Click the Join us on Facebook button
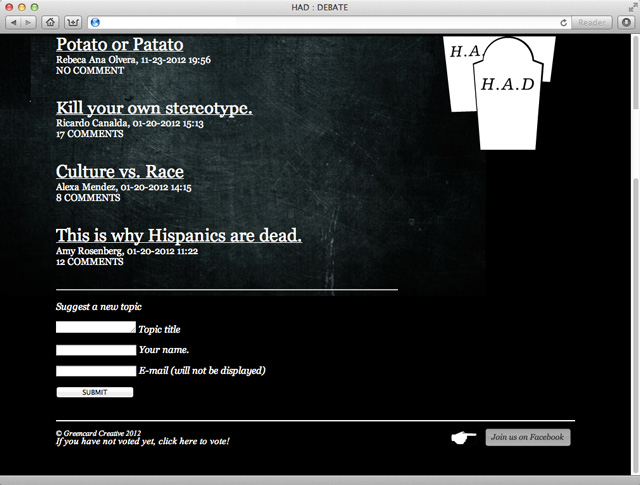This screenshot has width=640, height=485. pos(528,437)
